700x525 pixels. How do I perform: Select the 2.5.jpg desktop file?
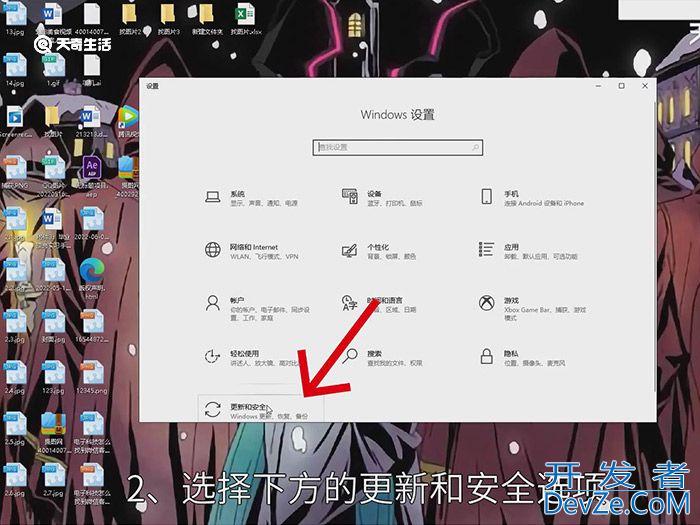[15, 429]
